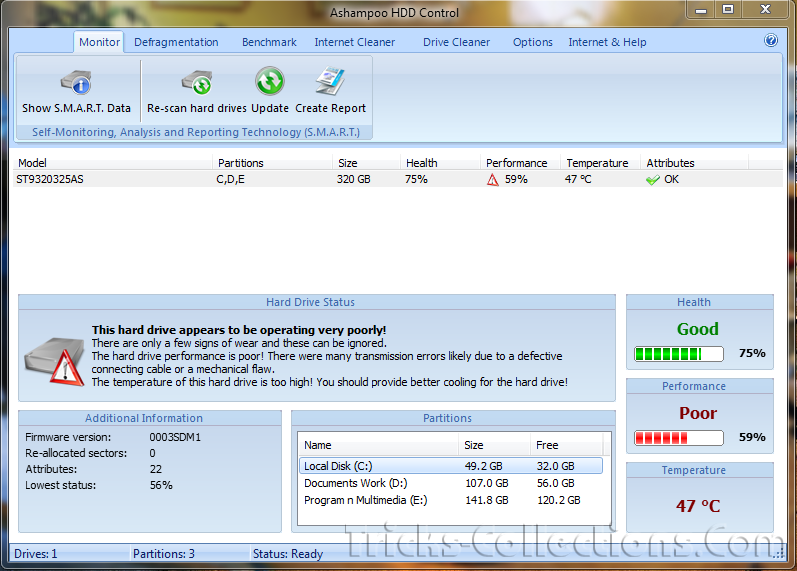Sort drive list by Temperature column header
The image size is (797, 571).
597,163
